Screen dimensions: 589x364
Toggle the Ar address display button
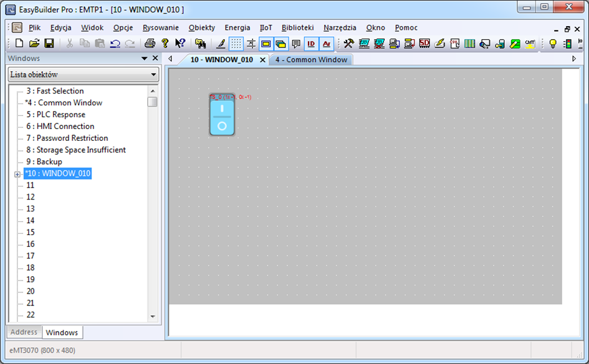327,44
